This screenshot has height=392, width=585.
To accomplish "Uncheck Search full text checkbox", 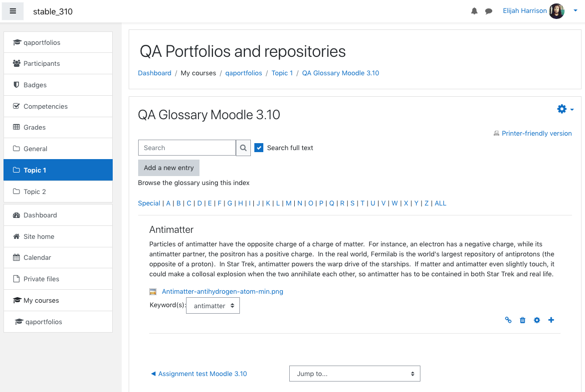I will coord(259,148).
